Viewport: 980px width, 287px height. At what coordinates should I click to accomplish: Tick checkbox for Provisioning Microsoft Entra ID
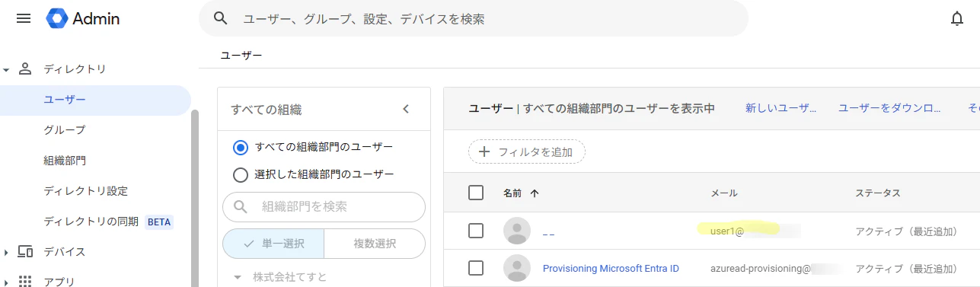[x=476, y=268]
